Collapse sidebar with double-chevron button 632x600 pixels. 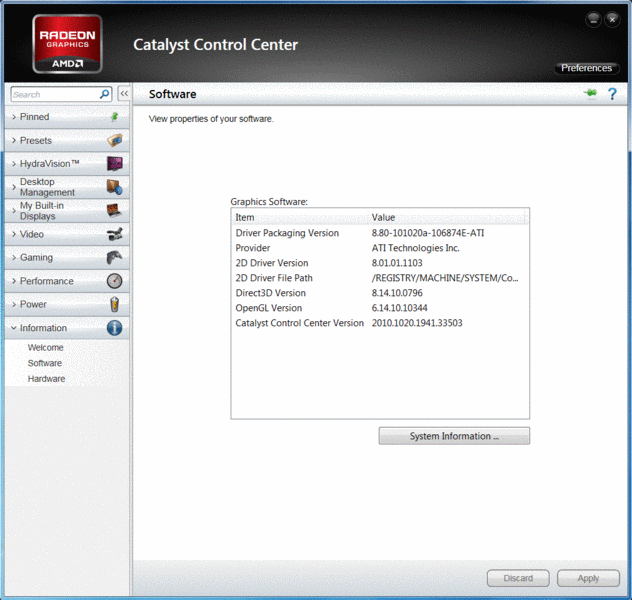click(124, 93)
